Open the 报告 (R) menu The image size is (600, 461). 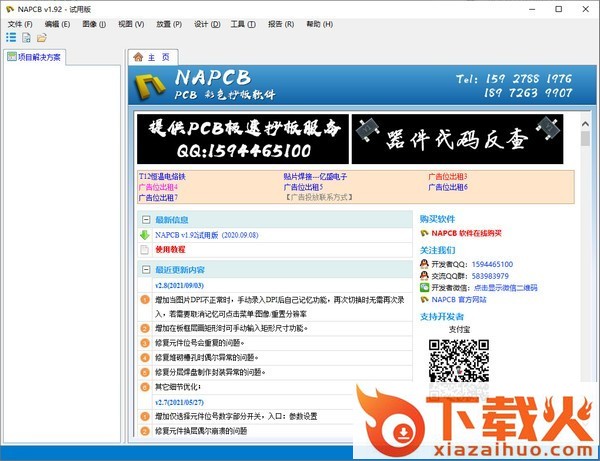coord(281,24)
